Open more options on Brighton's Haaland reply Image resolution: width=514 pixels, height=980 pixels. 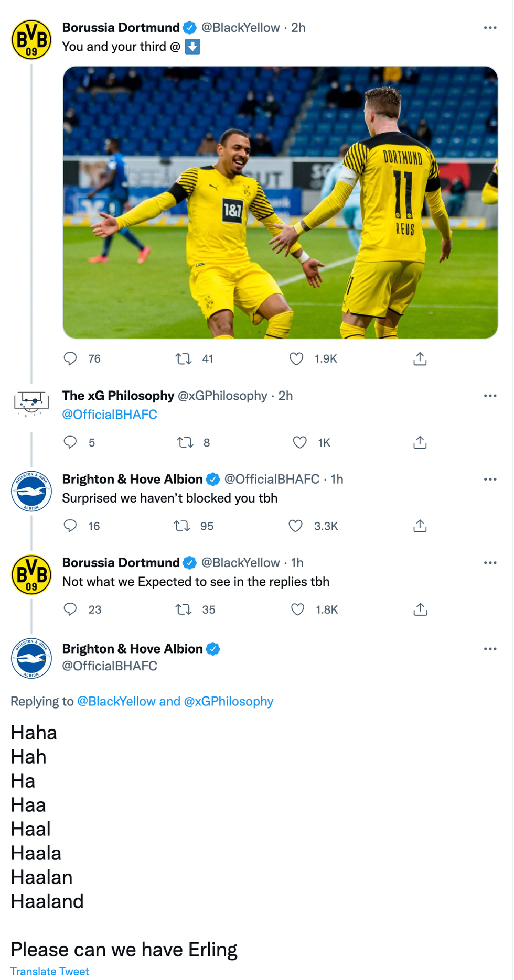tap(490, 649)
